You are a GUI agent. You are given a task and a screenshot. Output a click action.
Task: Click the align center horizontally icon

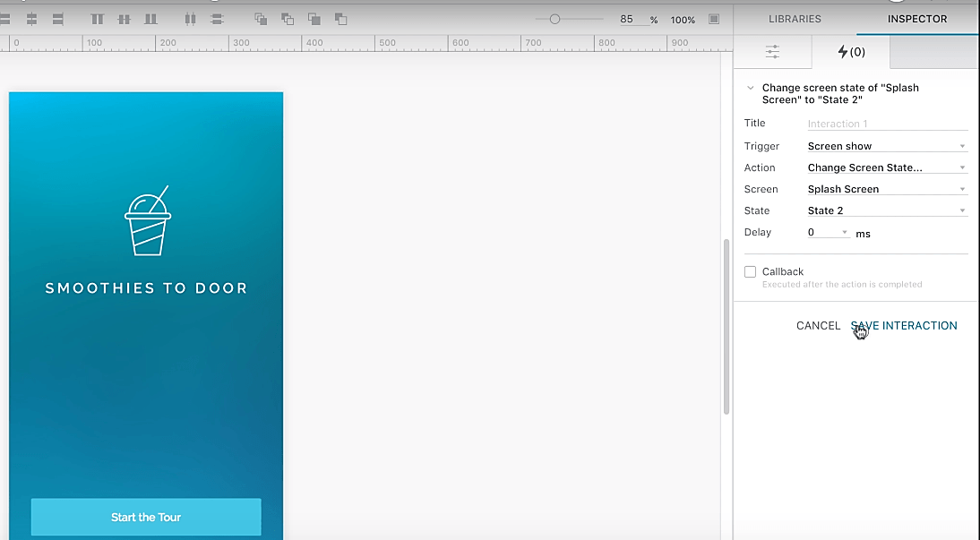pos(31,20)
